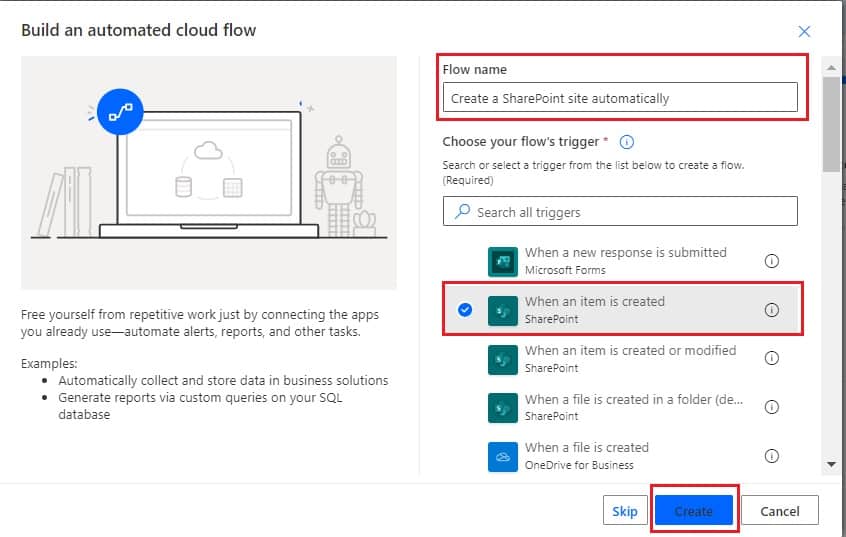Open info tooltip beside Choose your flow's trigger
846x537 pixels.
click(x=626, y=142)
